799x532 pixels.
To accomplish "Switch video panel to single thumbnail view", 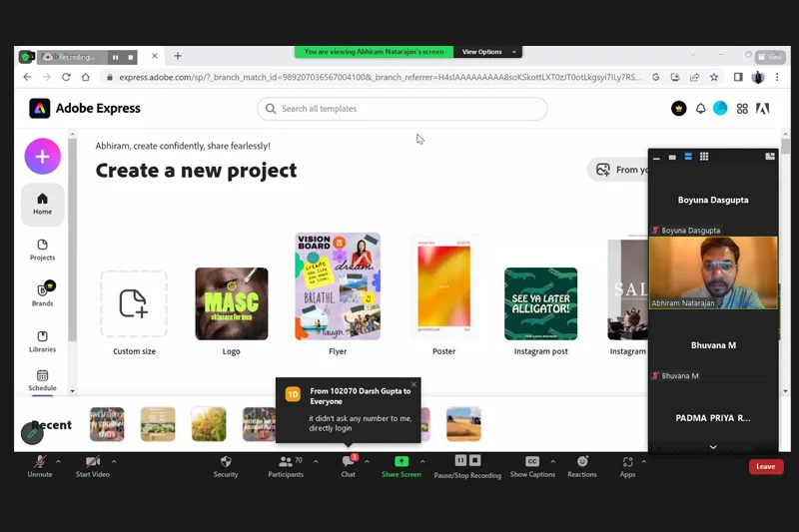I will [672, 157].
